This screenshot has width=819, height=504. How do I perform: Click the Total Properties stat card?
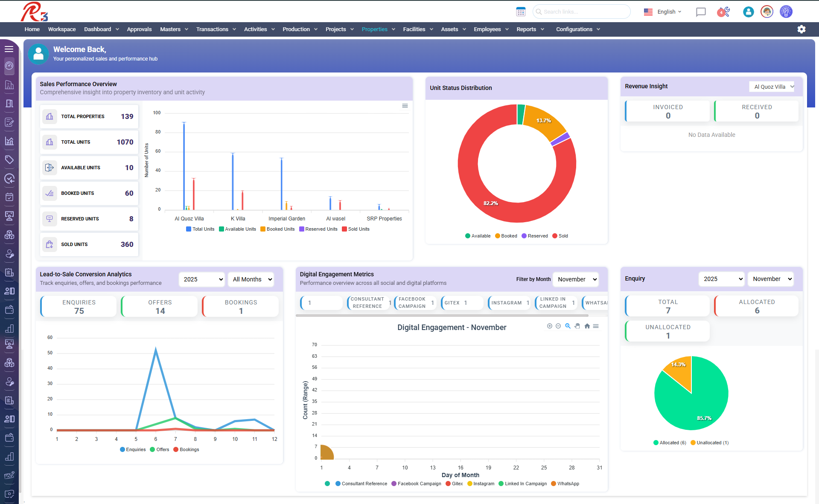point(89,116)
